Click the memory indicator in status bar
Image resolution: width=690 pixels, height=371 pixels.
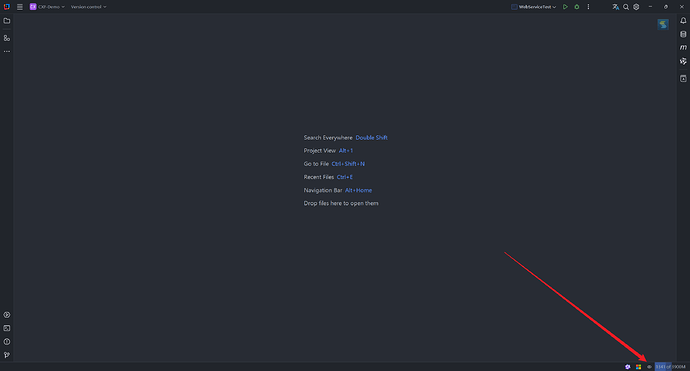point(670,367)
